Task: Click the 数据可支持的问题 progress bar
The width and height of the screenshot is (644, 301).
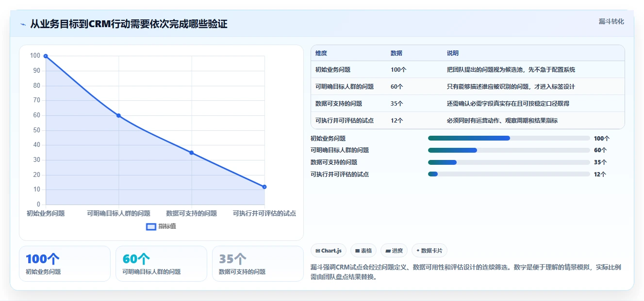Action: [509, 162]
